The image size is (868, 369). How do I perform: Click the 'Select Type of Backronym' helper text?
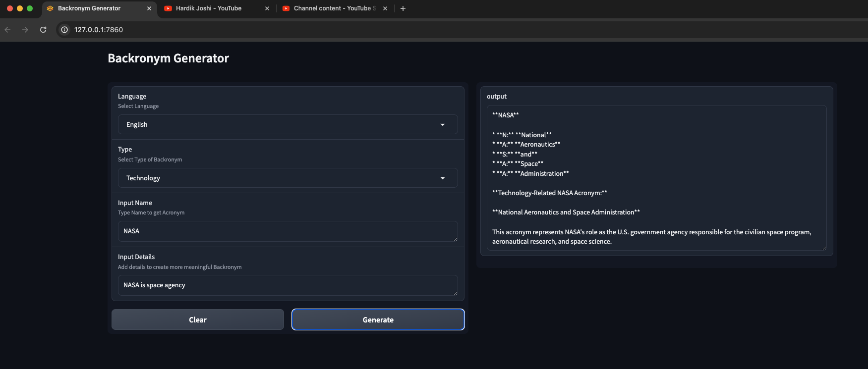150,159
